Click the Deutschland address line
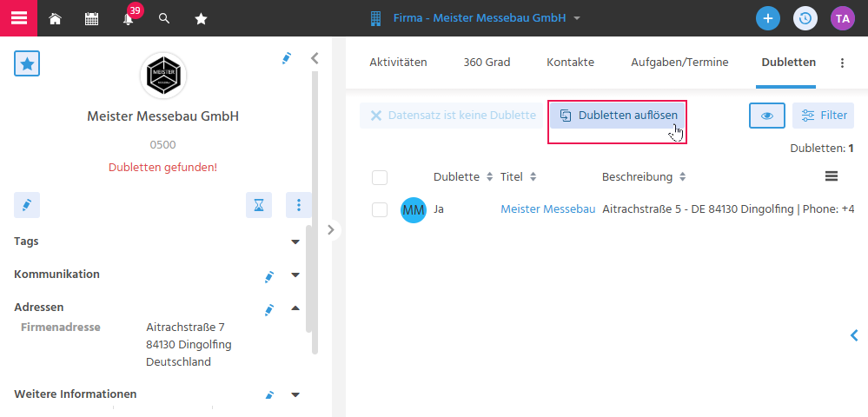 (178, 362)
